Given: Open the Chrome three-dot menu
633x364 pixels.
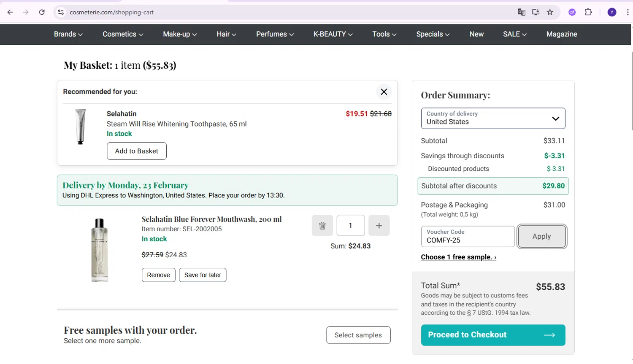Looking at the screenshot, I should (x=628, y=12).
